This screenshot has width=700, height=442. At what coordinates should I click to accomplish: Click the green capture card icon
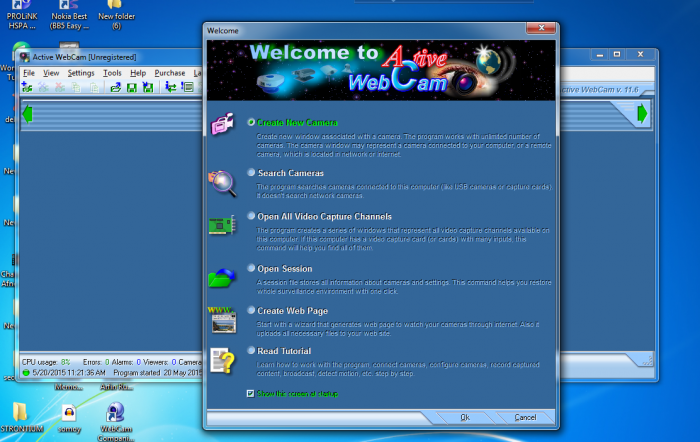pyautogui.click(x=222, y=225)
